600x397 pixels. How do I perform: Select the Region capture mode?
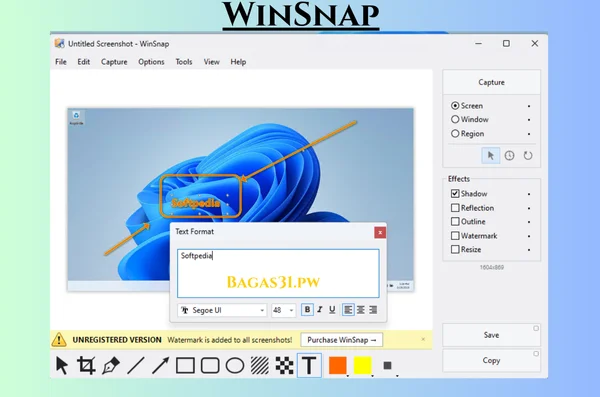pyautogui.click(x=468, y=134)
